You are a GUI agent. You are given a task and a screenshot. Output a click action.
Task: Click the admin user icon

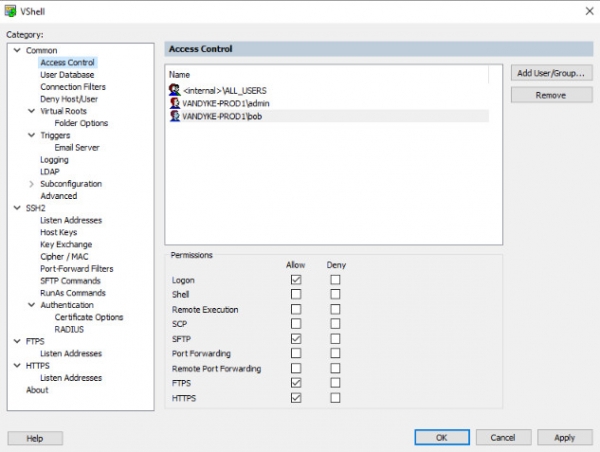175,103
